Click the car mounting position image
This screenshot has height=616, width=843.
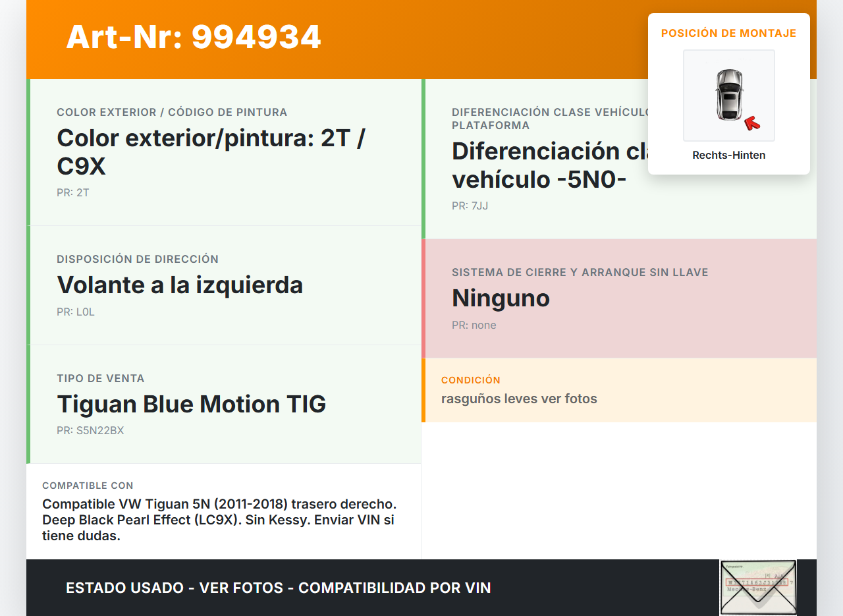(729, 96)
